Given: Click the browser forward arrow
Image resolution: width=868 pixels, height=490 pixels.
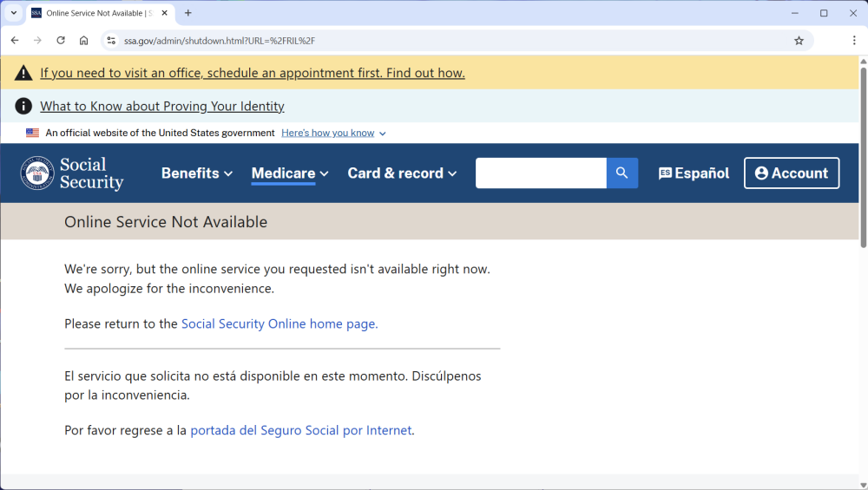Looking at the screenshot, I should click(x=37, y=41).
